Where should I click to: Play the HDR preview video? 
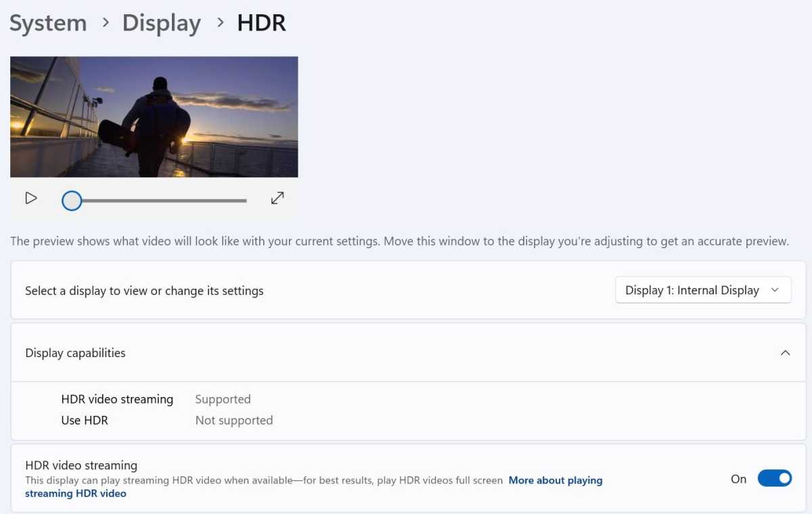31,198
